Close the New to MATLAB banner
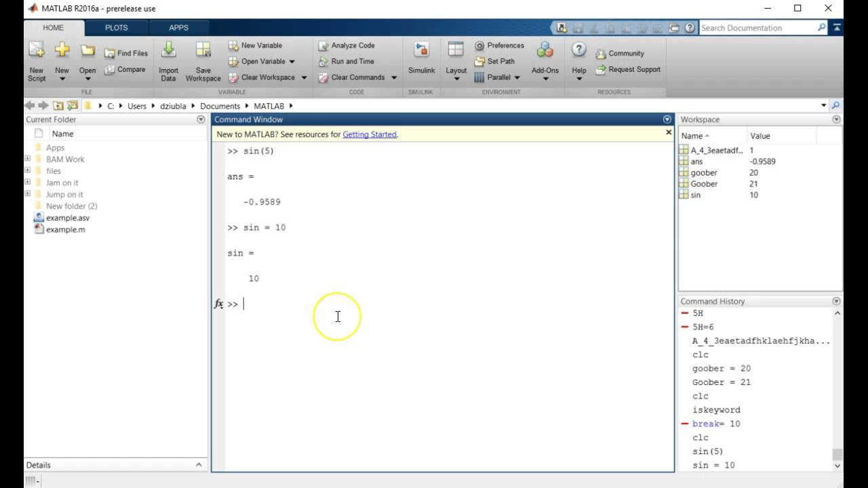The image size is (868, 488). [x=668, y=133]
